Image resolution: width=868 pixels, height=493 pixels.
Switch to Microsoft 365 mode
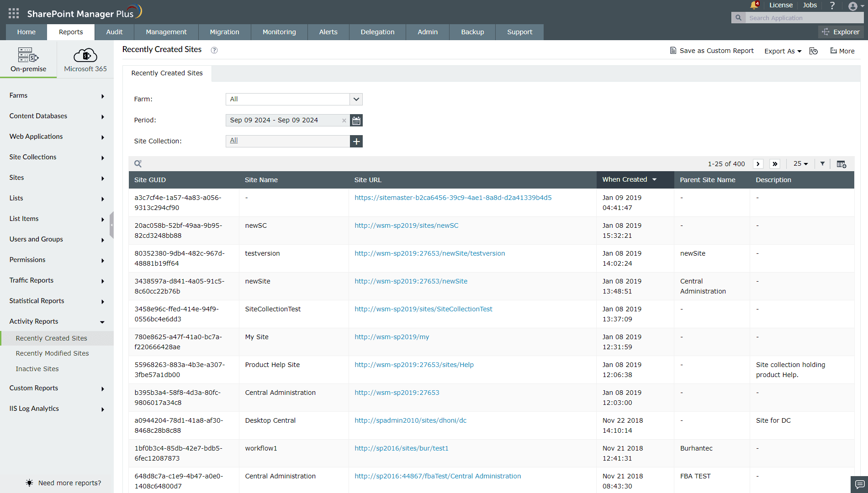[x=85, y=59]
